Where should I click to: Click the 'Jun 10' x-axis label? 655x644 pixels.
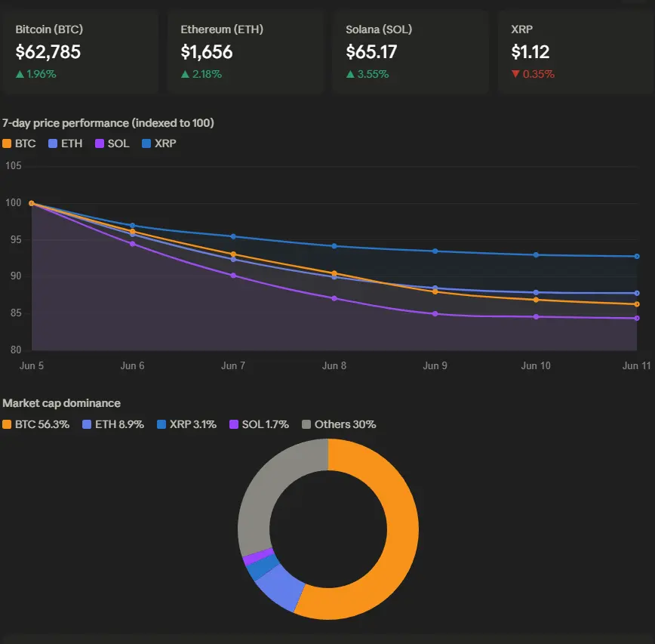536,366
